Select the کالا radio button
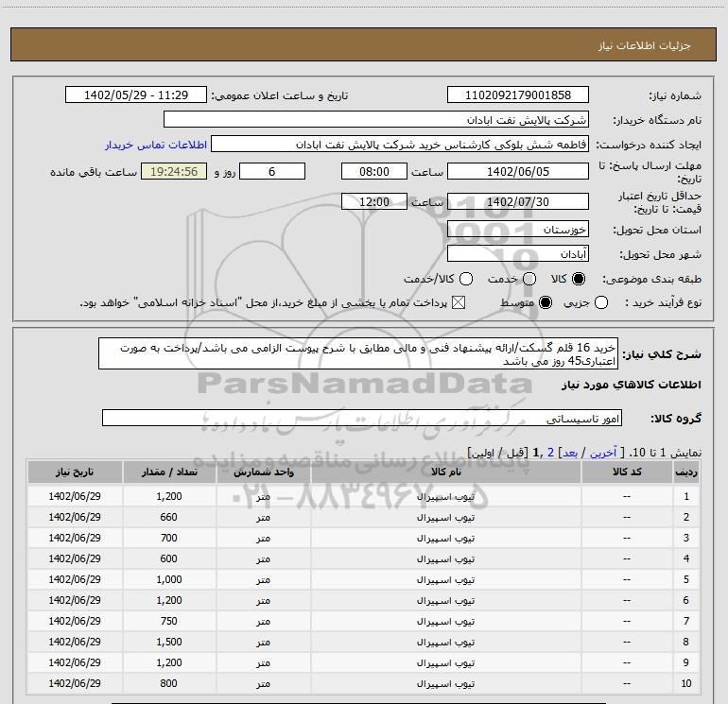This screenshot has width=728, height=704. pos(580,280)
